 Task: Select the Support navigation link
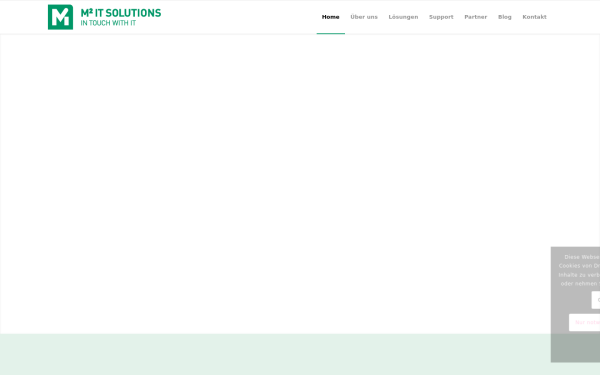coord(441,17)
